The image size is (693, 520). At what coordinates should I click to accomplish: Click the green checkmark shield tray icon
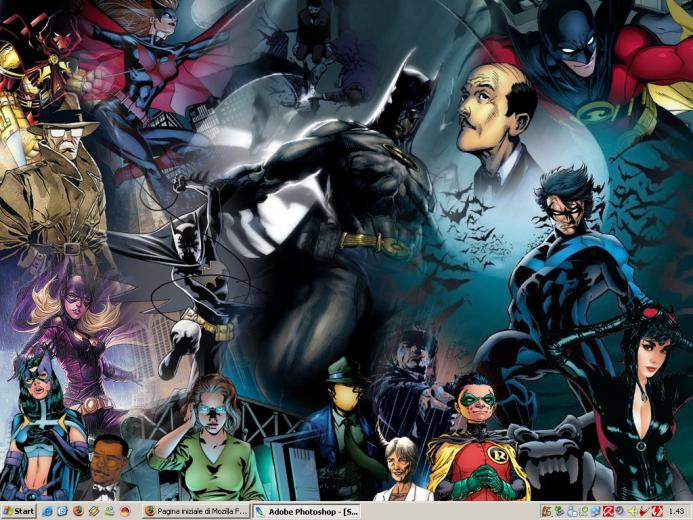[584, 511]
